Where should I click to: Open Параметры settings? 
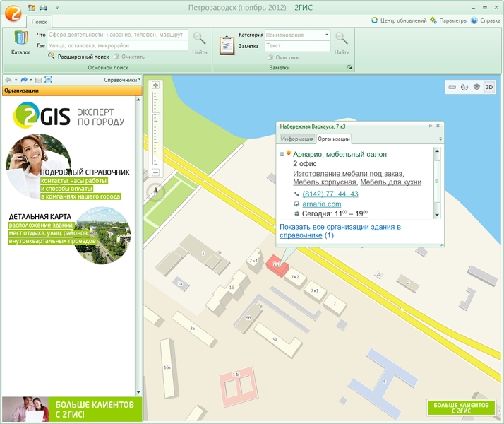(448, 20)
